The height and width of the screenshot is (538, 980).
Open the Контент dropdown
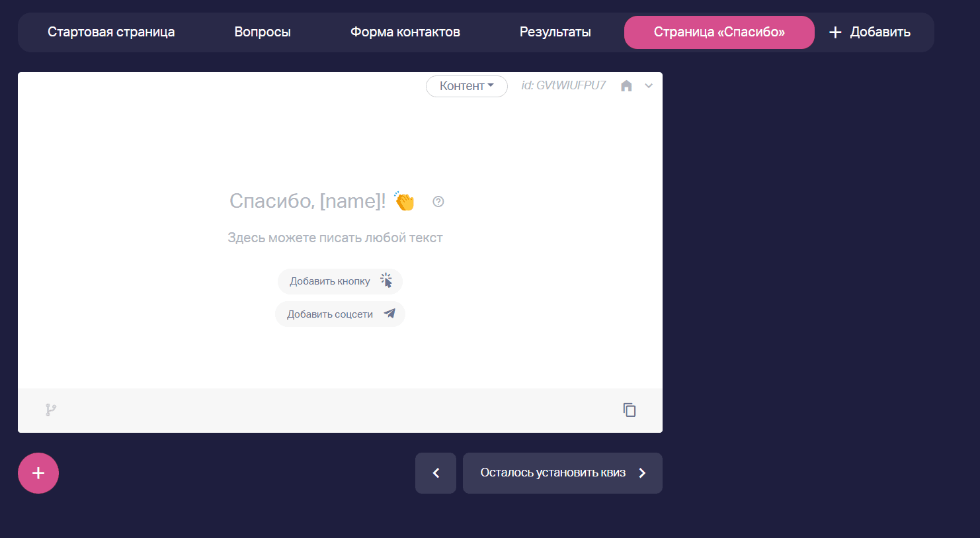click(x=466, y=86)
